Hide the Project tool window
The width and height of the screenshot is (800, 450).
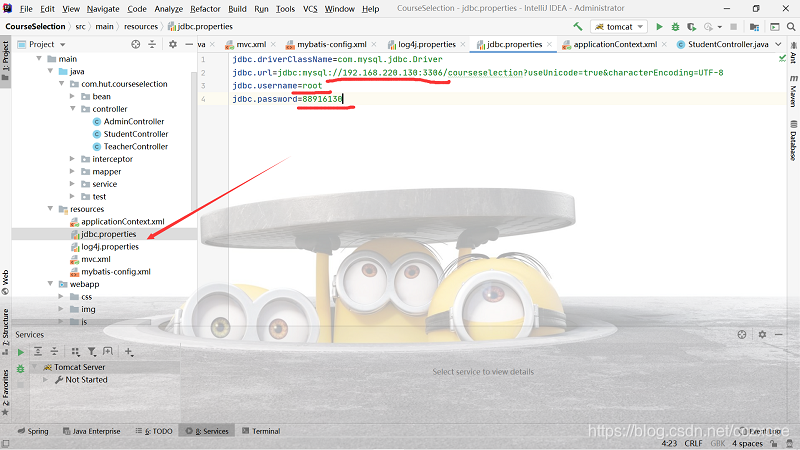click(189, 44)
